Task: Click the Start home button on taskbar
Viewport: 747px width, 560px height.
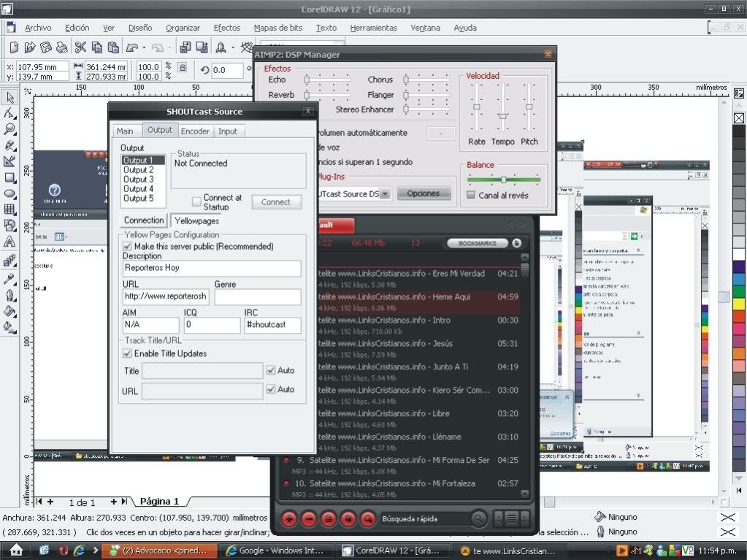Action: [17, 550]
